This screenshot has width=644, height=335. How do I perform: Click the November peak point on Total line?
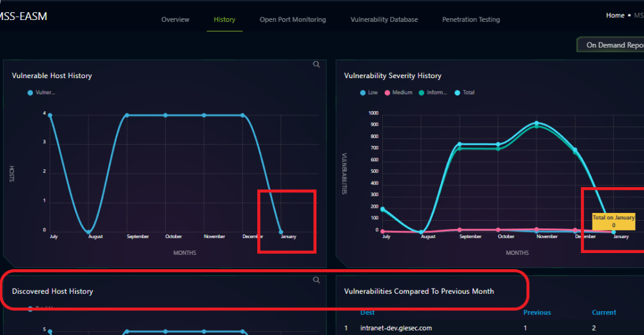pyautogui.click(x=536, y=123)
